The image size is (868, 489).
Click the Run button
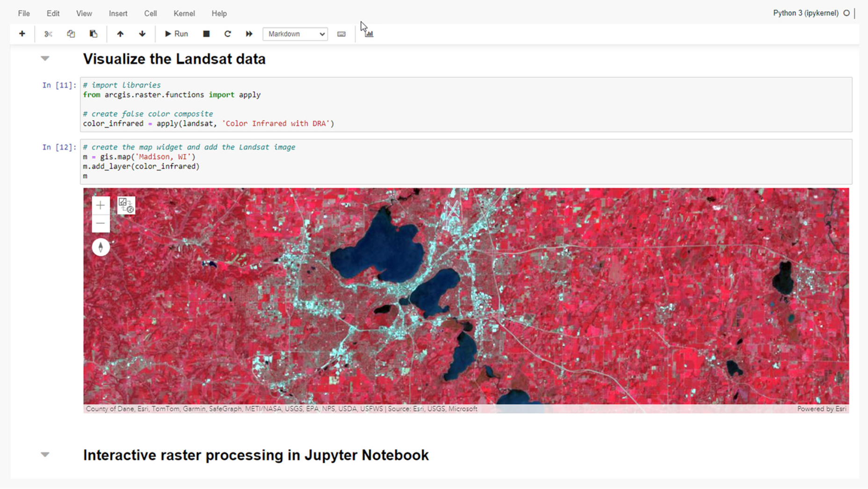176,34
